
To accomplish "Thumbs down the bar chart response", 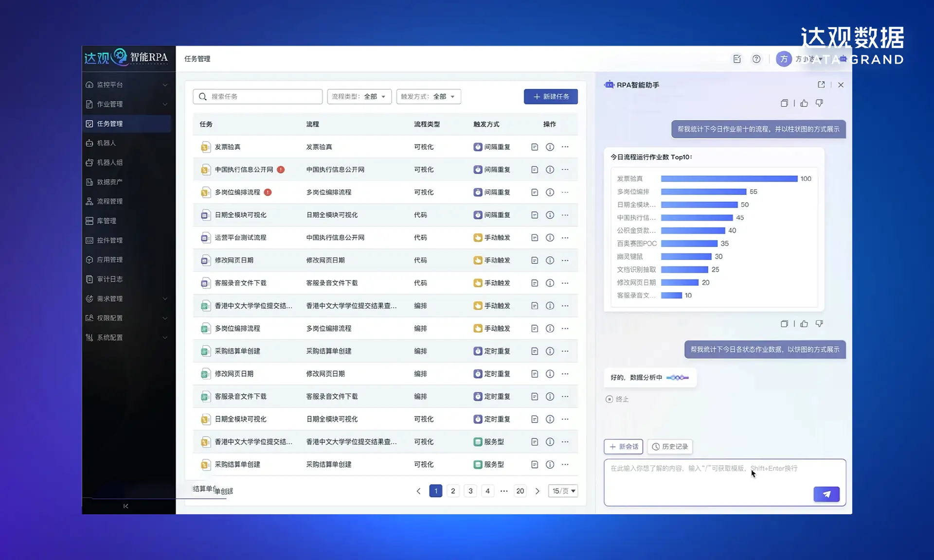I will point(819,324).
